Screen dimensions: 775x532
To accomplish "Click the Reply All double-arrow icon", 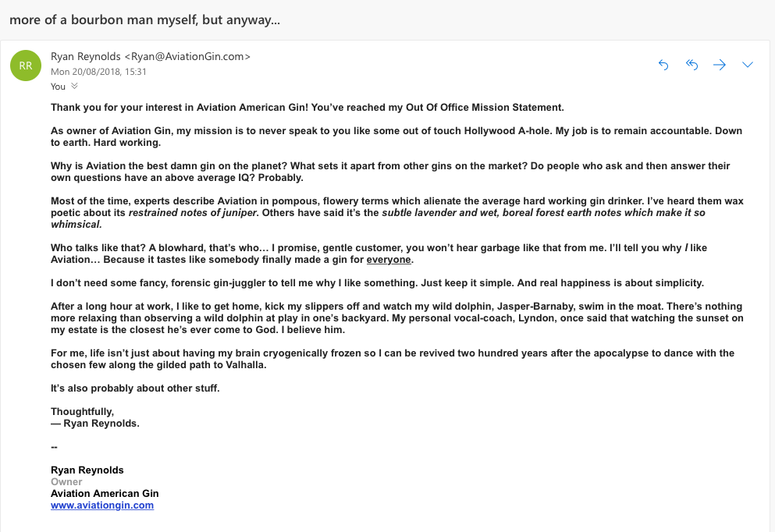I will (691, 65).
